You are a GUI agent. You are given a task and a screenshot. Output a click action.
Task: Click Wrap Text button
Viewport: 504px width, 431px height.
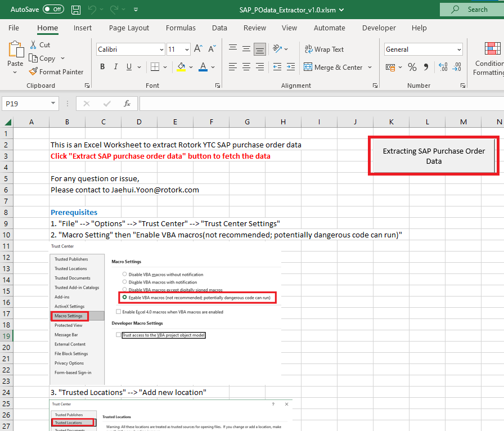point(324,49)
